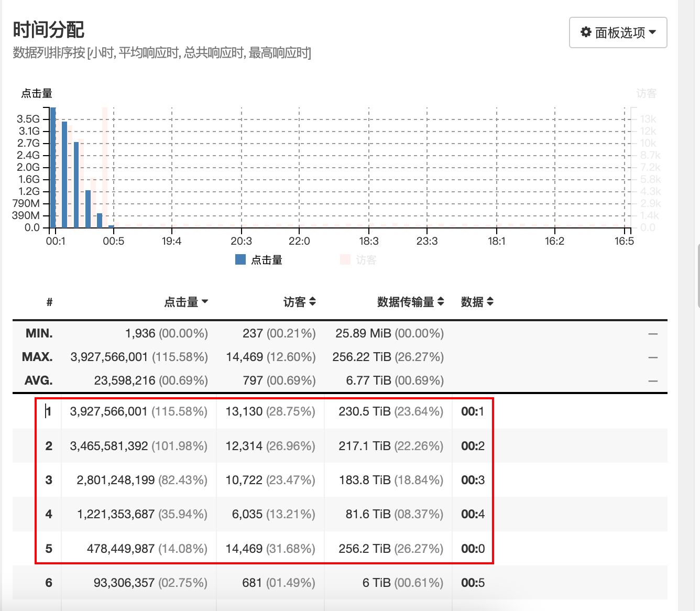Click the blue 点击量 legend color square
The image size is (700, 611).
click(x=240, y=259)
